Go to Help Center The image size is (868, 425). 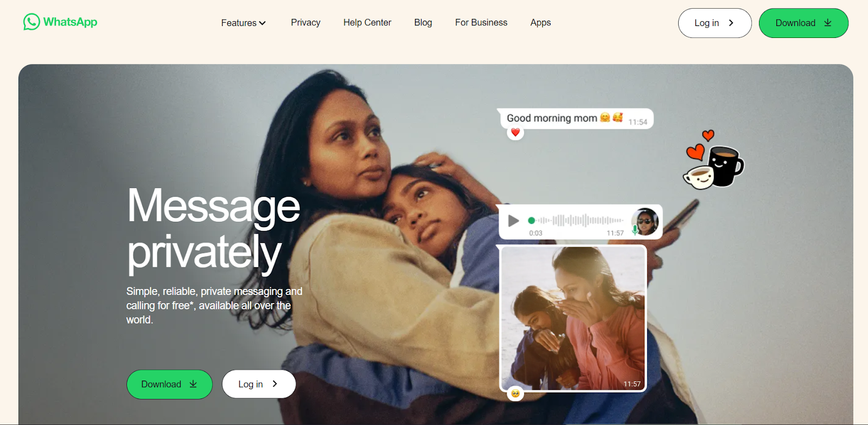click(x=367, y=23)
